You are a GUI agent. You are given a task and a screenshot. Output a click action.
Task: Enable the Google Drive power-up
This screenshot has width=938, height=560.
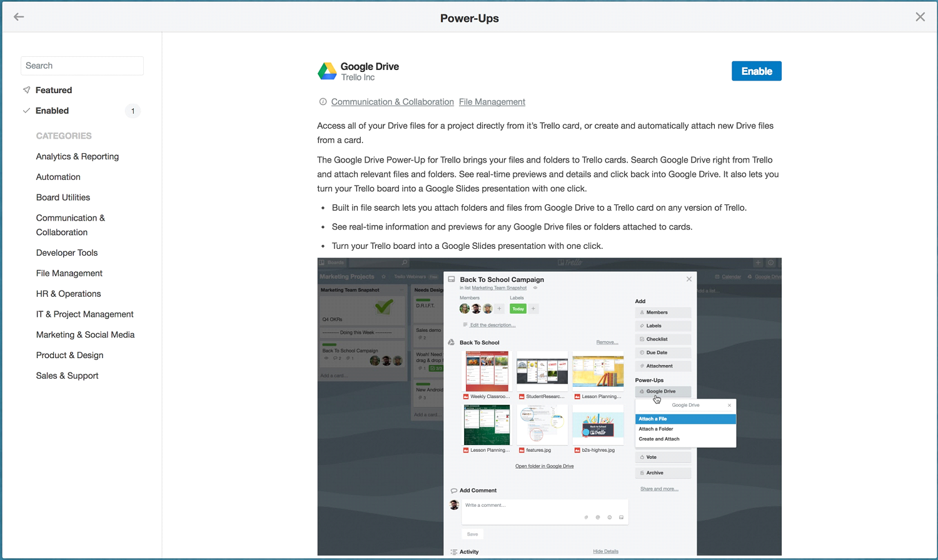point(757,71)
